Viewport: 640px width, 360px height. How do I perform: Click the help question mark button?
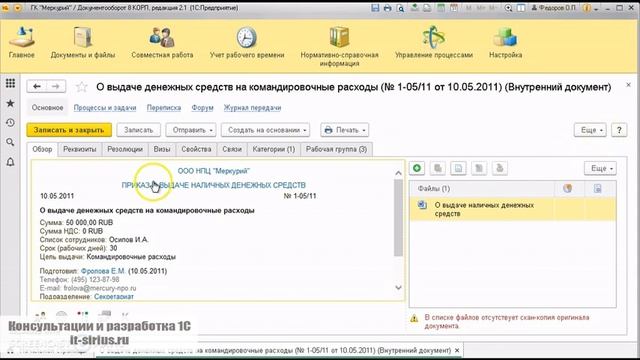tap(619, 130)
